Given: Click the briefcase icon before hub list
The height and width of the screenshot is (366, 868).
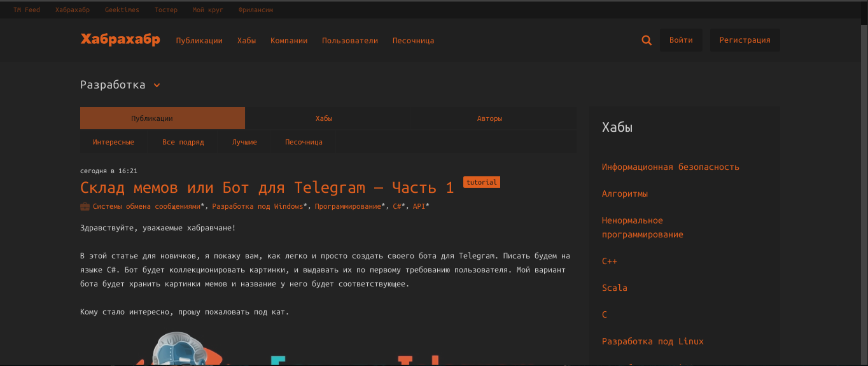Looking at the screenshot, I should tap(85, 206).
